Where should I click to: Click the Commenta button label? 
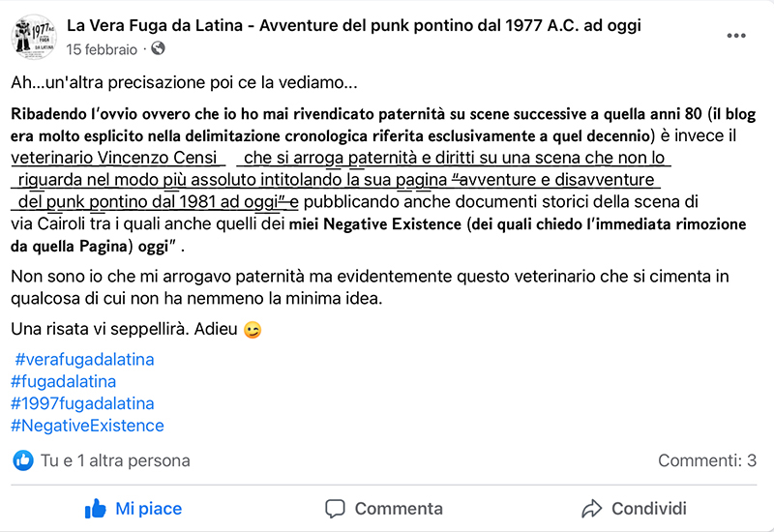pos(399,509)
